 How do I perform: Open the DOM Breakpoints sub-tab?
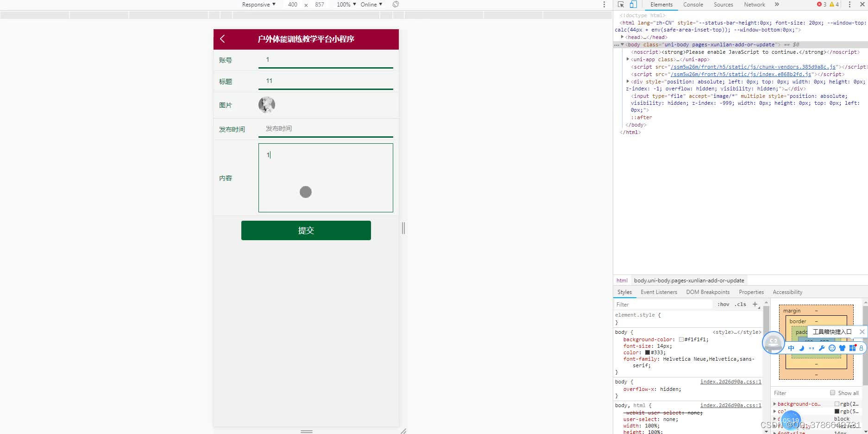708,292
